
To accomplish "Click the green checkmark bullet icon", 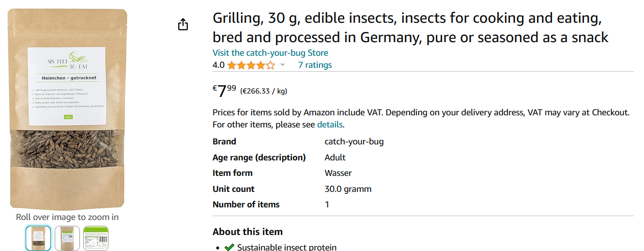I will tap(229, 247).
